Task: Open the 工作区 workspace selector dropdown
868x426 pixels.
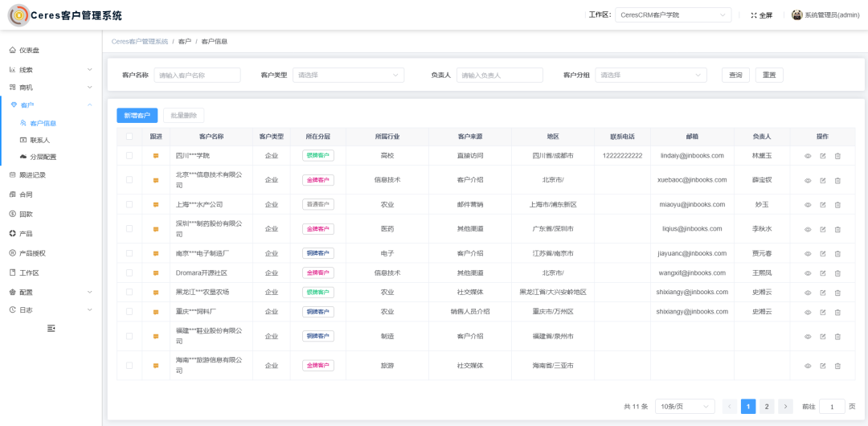Action: [673, 15]
